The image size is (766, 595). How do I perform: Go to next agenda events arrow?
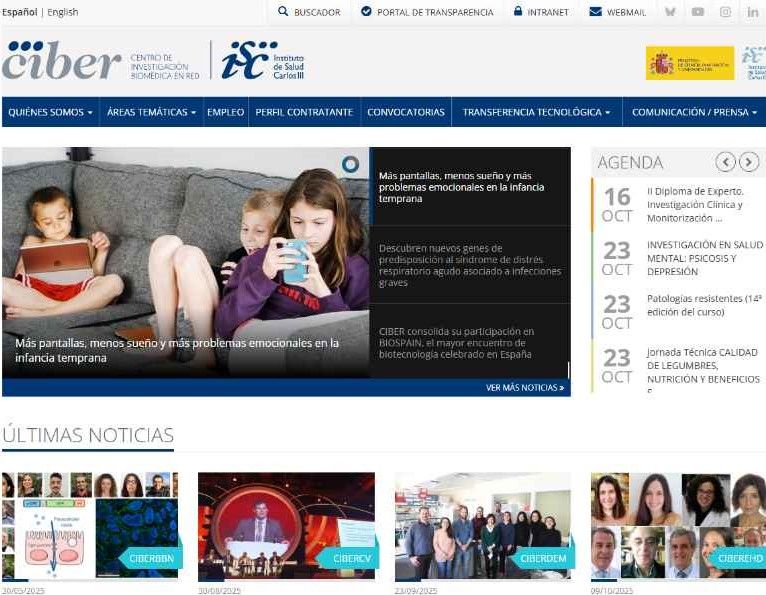coord(749,162)
